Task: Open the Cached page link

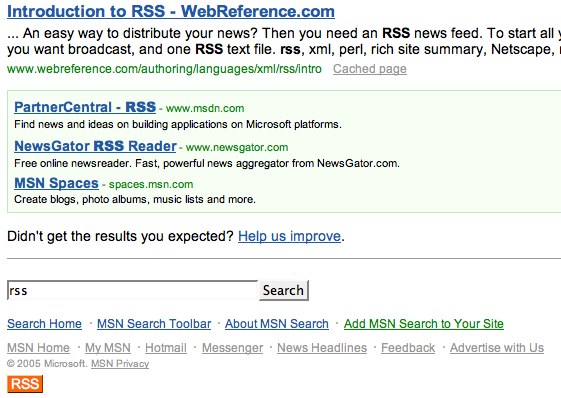Action: tap(370, 69)
